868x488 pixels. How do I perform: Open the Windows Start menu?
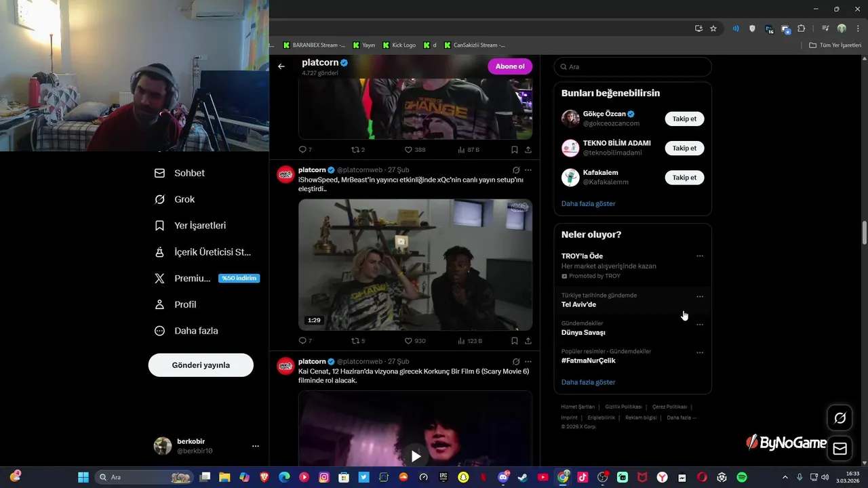point(83,477)
